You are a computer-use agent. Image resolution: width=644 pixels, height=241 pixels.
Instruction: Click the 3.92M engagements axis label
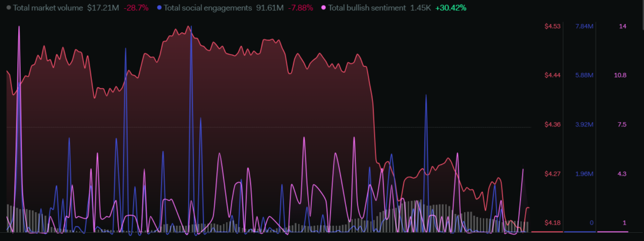[x=584, y=125]
